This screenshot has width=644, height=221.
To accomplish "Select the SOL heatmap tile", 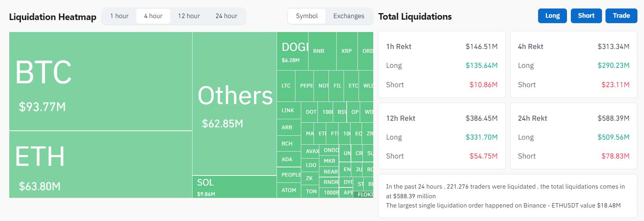I will (235, 187).
